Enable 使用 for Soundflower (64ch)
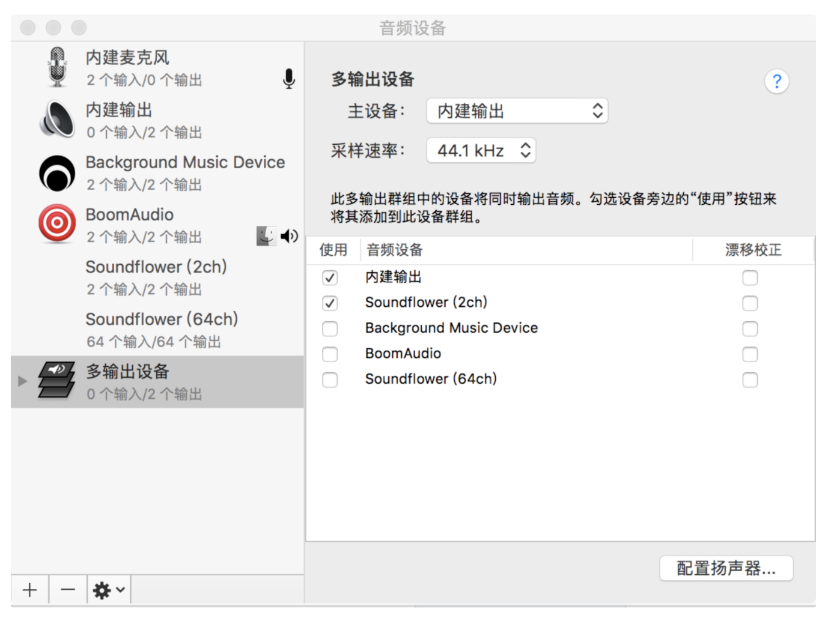This screenshot has height=627, width=840. (x=330, y=380)
